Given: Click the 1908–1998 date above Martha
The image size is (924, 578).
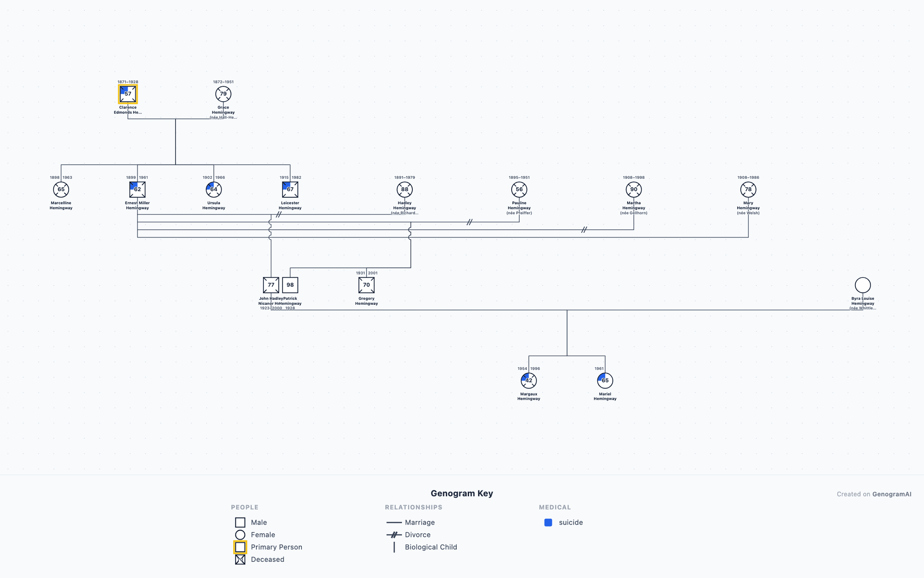Looking at the screenshot, I should [x=634, y=177].
